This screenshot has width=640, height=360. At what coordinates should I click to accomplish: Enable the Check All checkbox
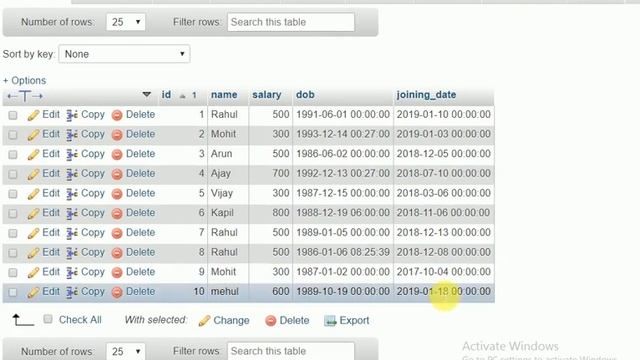click(x=48, y=319)
